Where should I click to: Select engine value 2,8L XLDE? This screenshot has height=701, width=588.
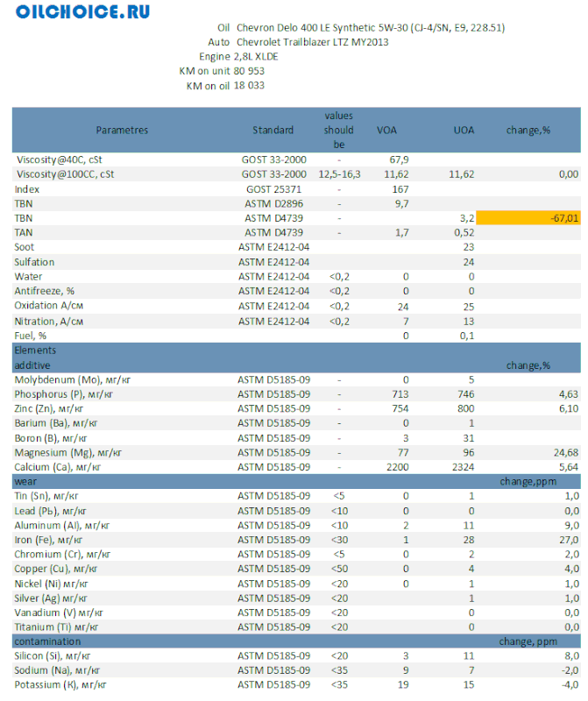point(256,57)
